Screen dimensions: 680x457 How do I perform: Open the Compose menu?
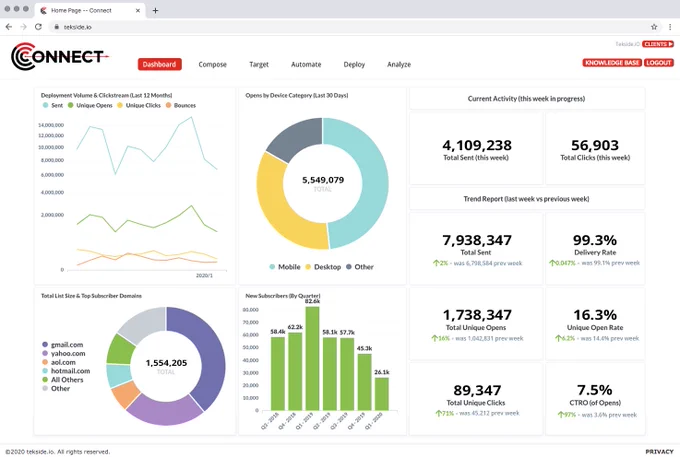[x=212, y=64]
